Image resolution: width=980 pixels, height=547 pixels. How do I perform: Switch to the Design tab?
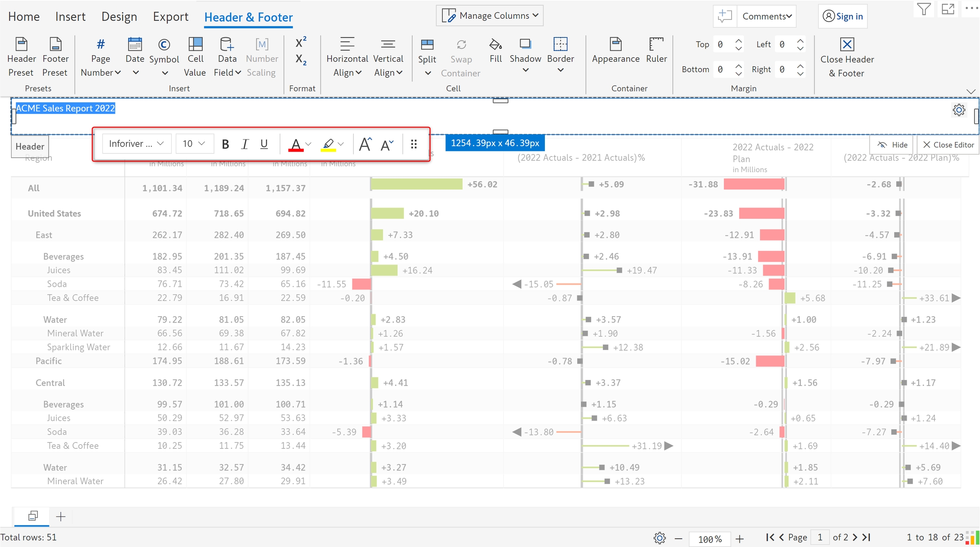tap(119, 17)
